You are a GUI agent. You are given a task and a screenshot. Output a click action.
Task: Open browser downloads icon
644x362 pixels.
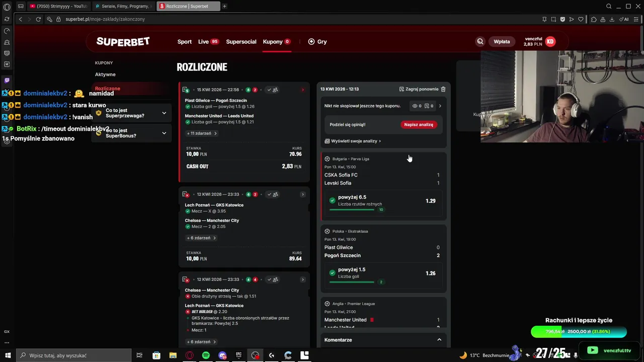pyautogui.click(x=612, y=19)
